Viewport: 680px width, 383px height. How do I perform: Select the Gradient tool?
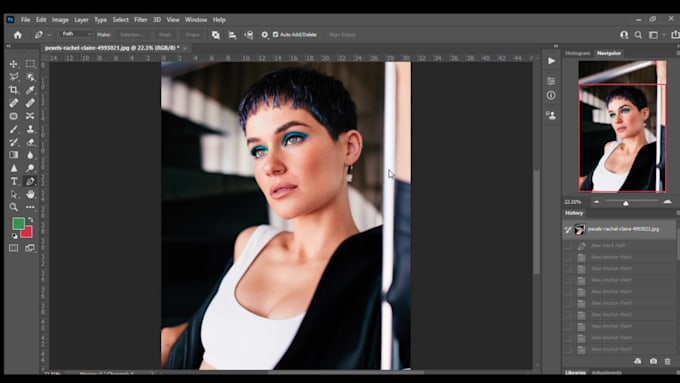click(x=14, y=155)
